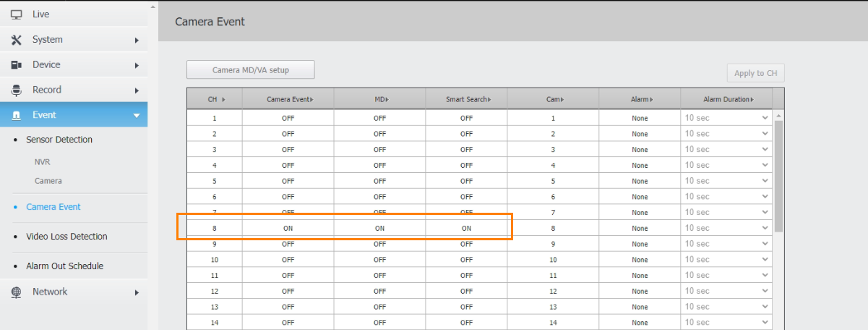Click CH cell number 9

coord(214,244)
